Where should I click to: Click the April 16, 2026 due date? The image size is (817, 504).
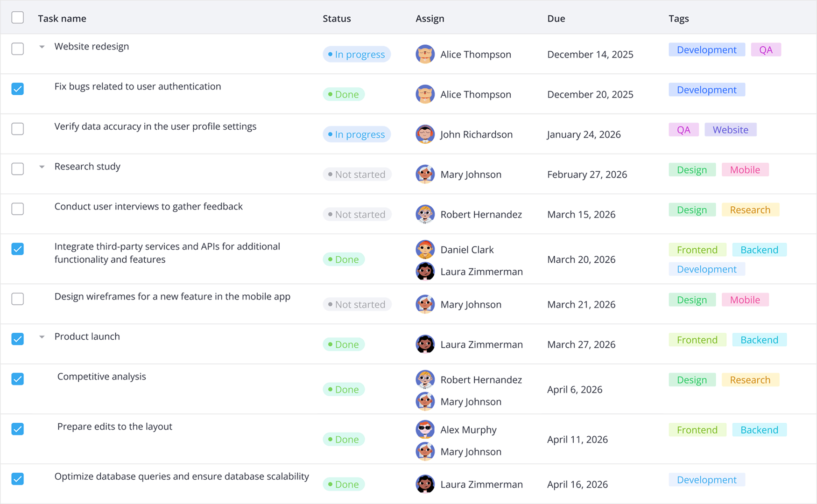coord(578,484)
